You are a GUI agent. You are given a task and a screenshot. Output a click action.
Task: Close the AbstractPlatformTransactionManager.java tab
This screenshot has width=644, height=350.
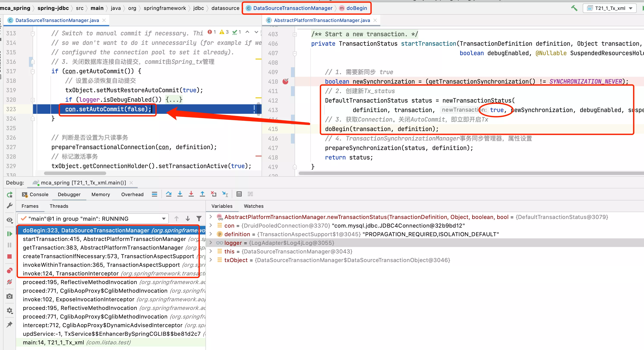coord(375,20)
